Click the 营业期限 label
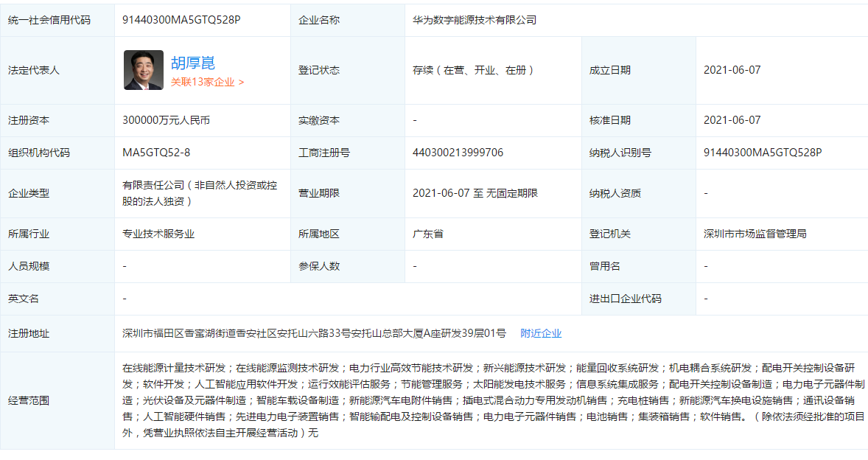Image resolution: width=868 pixels, height=460 pixels. (x=319, y=193)
